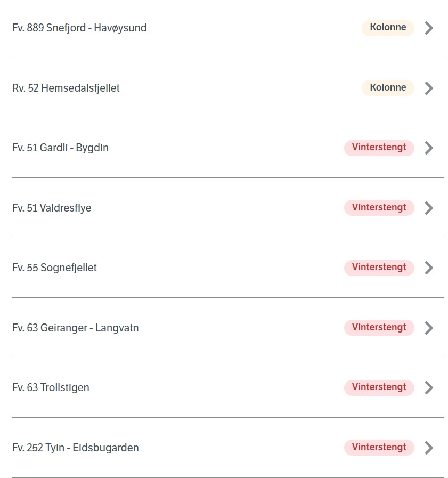Click chevron icon next to Trollstigen
The width and height of the screenshot is (448, 478).
point(429,388)
